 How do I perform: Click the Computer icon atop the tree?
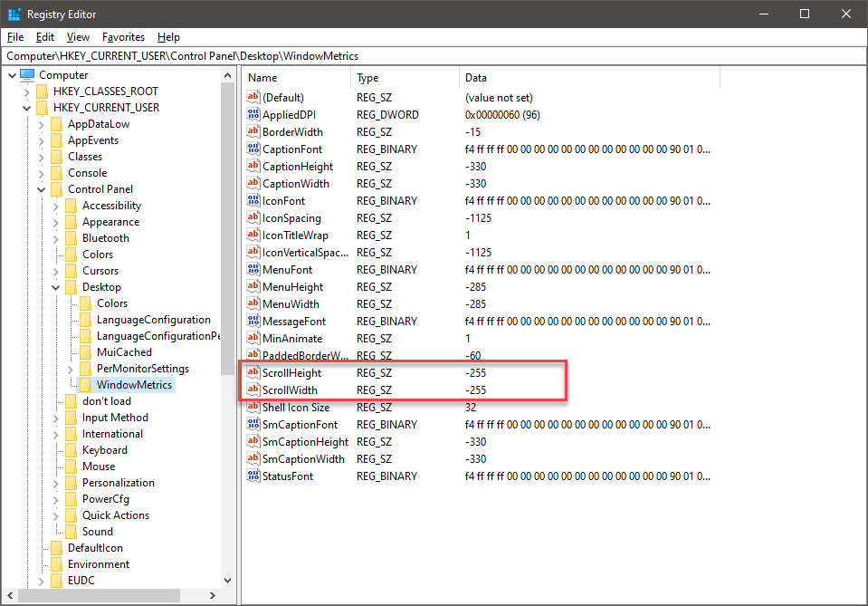click(x=27, y=74)
